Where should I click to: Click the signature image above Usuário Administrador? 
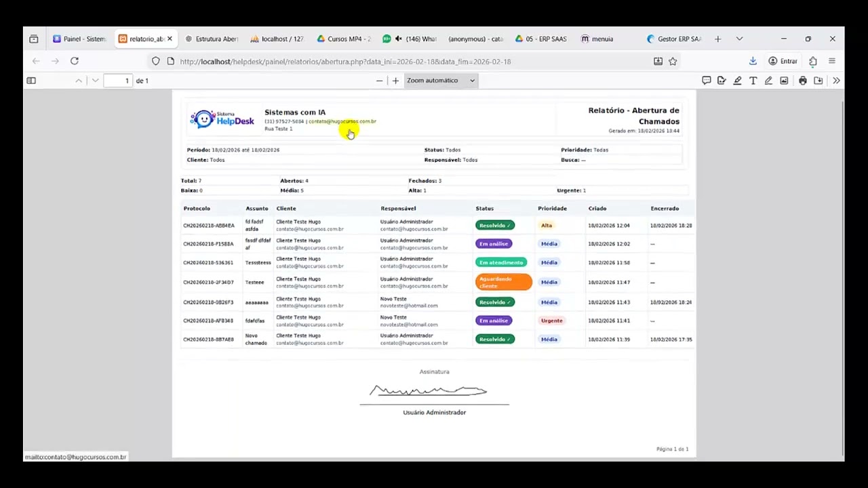[x=428, y=390]
